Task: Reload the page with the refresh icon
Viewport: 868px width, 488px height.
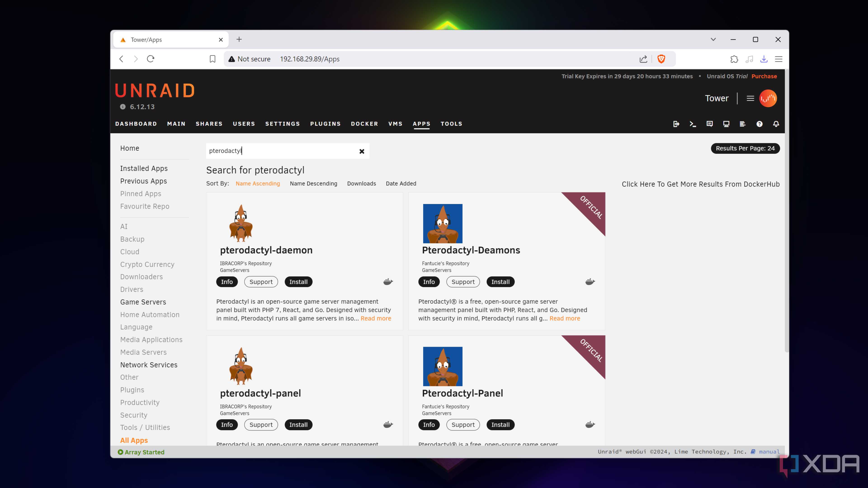Action: coord(151,59)
